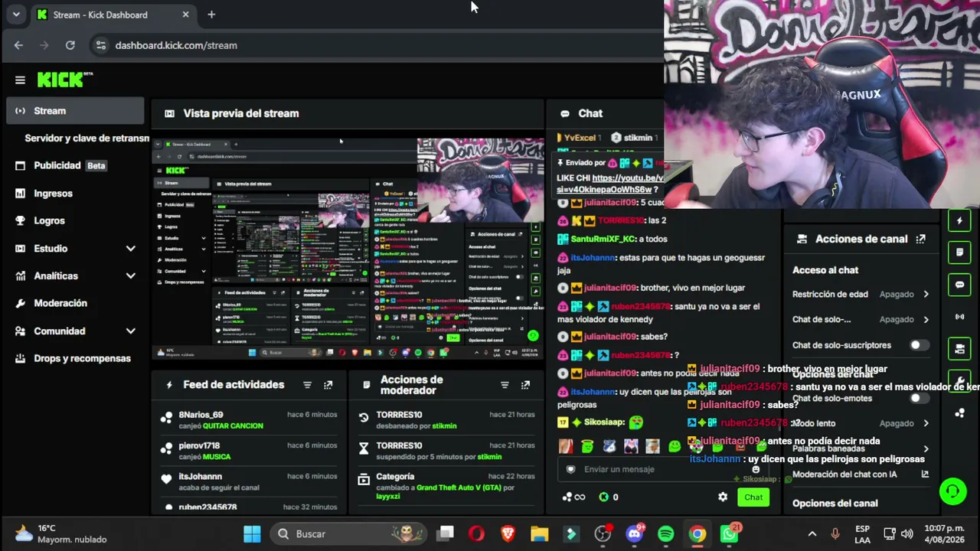Click the channel actions shortcut icon
Image resolution: width=980 pixels, height=551 pixels.
(959, 348)
